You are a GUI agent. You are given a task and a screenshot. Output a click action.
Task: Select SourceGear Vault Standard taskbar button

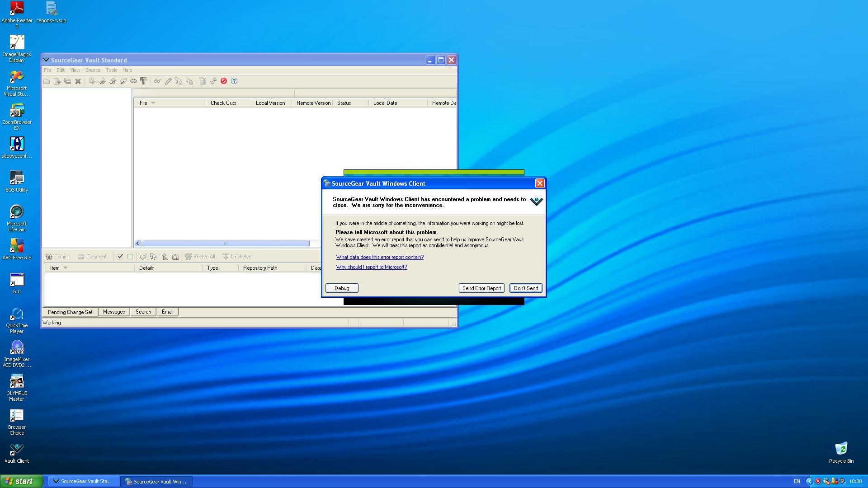pyautogui.click(x=84, y=482)
